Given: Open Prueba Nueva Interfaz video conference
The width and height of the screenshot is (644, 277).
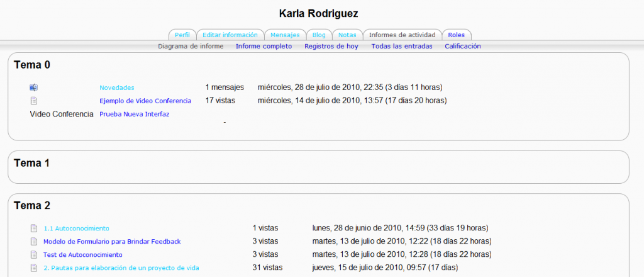Looking at the screenshot, I should (x=134, y=114).
